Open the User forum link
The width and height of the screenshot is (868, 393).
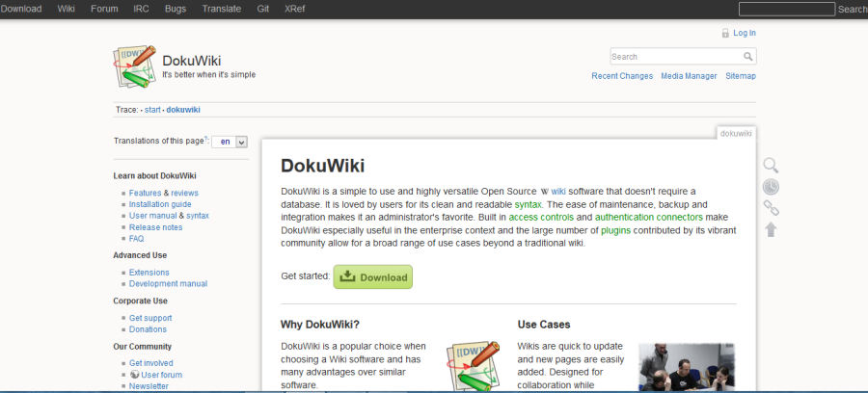[x=162, y=375]
